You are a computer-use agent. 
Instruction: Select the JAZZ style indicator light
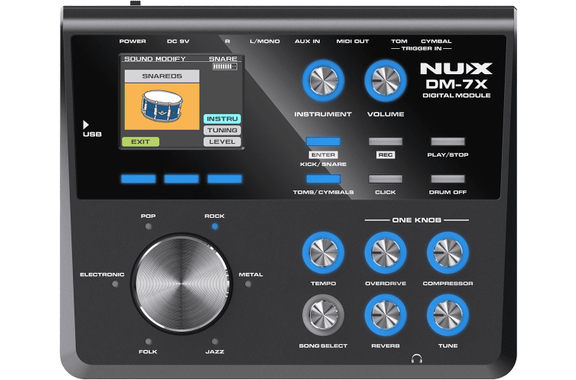tap(215, 342)
